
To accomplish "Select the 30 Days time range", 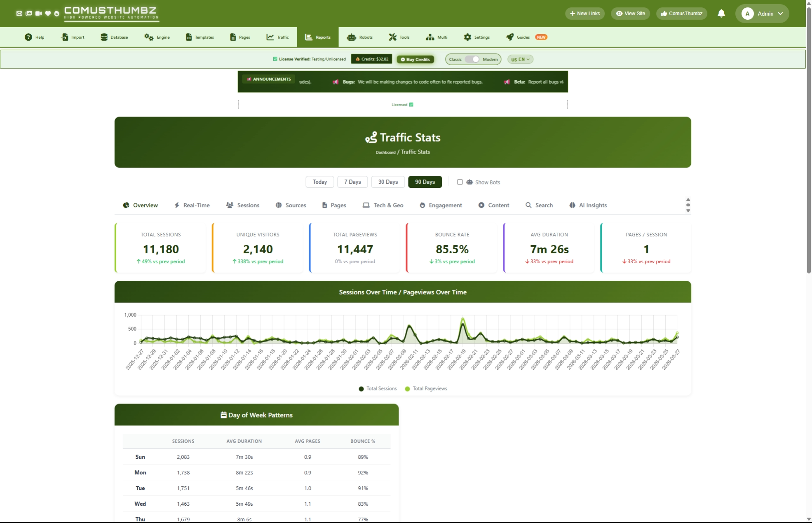I will click(x=387, y=182).
